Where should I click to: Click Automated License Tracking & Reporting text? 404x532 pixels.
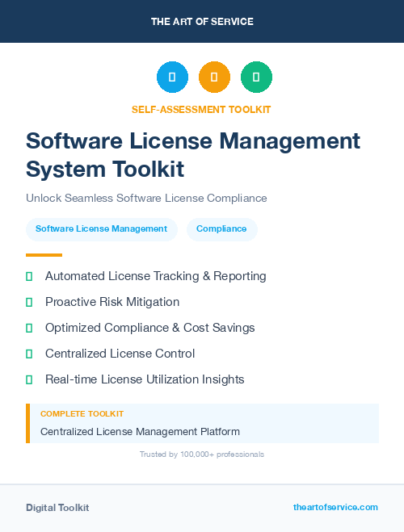pos(155,277)
